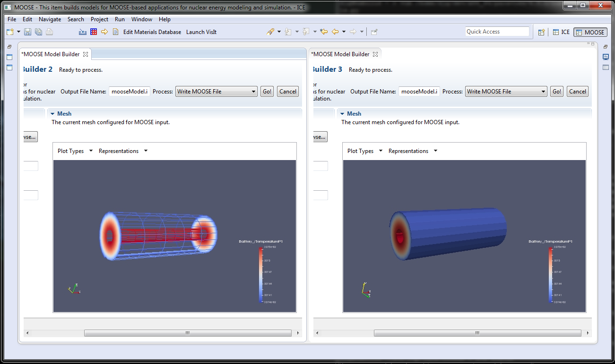Activate the MOOSE perspective button
The image size is (615, 364).
click(x=590, y=32)
